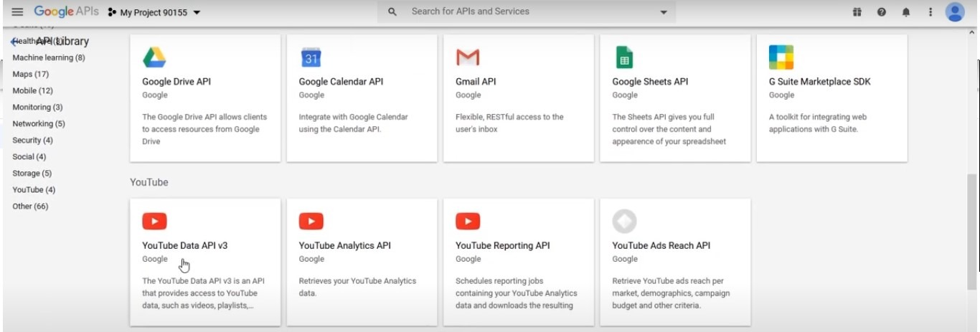Open the gift free trial icon

pos(857,12)
